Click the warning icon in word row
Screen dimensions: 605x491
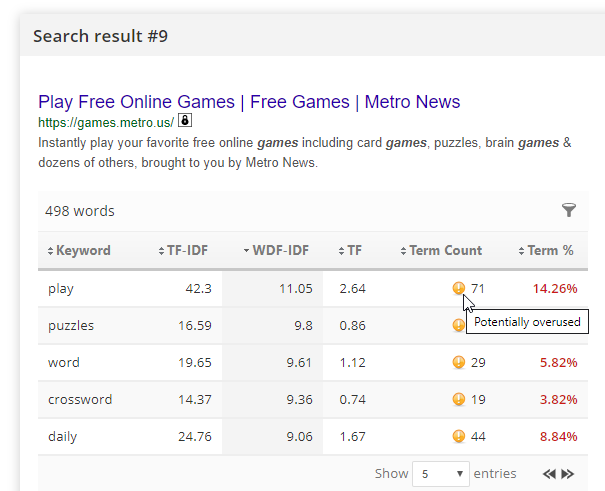coord(458,362)
